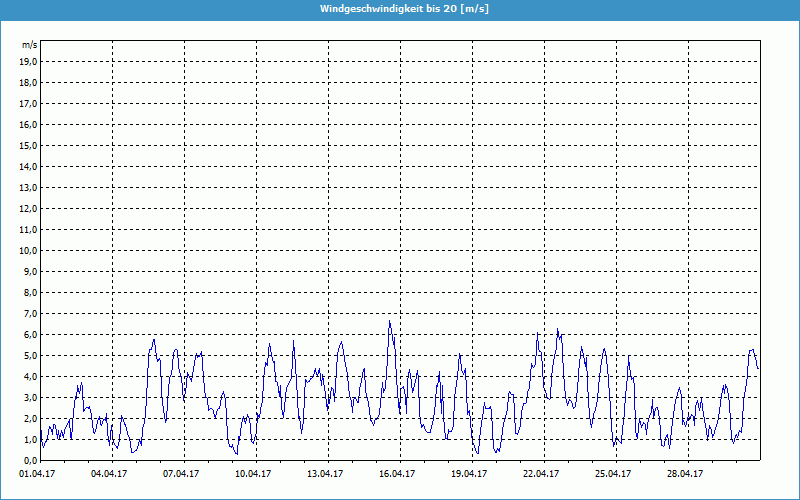Click the last data point of the curve
Viewport: 800px width, 500px height.
pyautogui.click(x=758, y=368)
